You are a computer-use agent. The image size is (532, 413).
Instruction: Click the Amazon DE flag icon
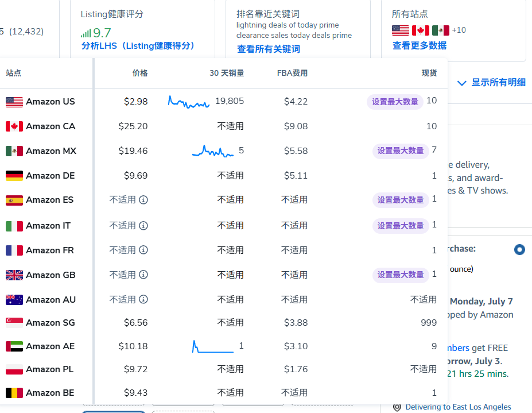(x=14, y=176)
